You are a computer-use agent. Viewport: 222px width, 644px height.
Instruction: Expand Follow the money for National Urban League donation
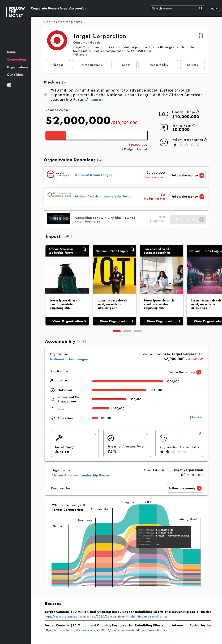[188, 176]
